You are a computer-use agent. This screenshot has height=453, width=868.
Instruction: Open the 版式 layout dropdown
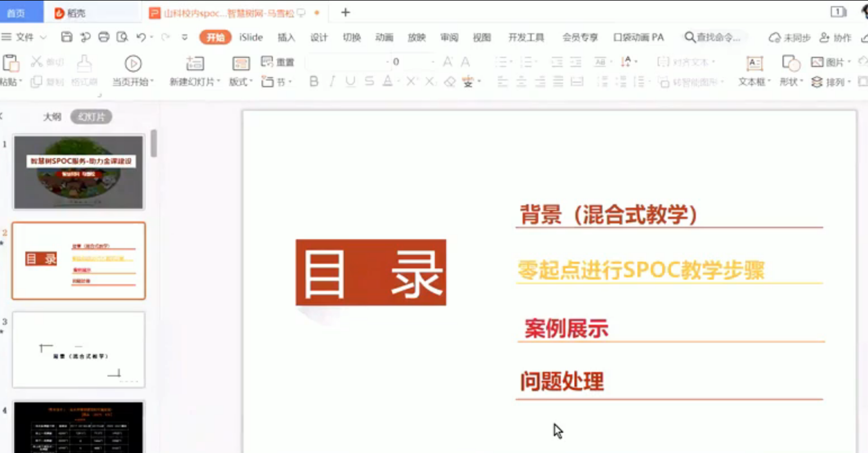point(241,82)
